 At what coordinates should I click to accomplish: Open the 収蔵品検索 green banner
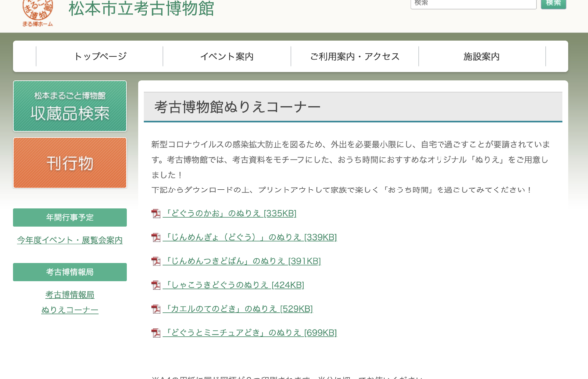point(70,106)
